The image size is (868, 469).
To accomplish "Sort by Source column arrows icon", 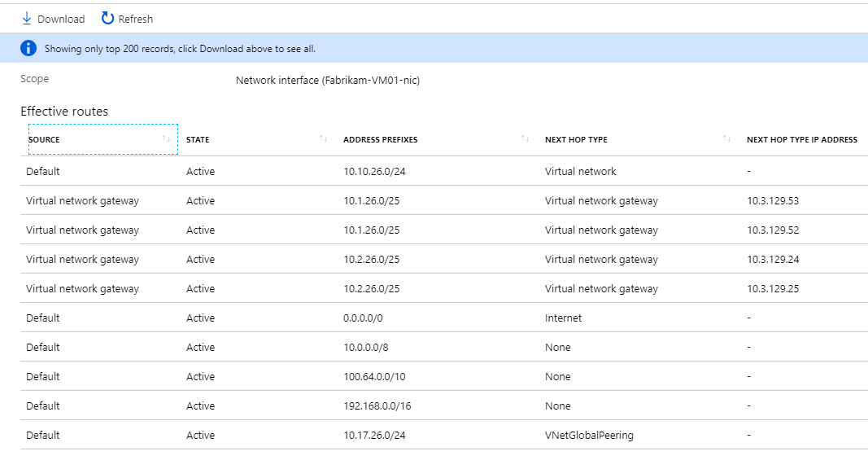I will click(x=167, y=139).
